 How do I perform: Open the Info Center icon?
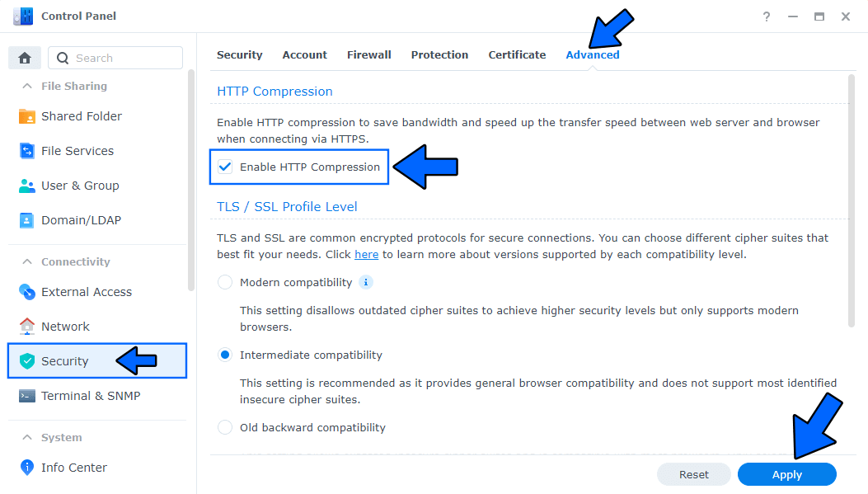[x=27, y=468]
